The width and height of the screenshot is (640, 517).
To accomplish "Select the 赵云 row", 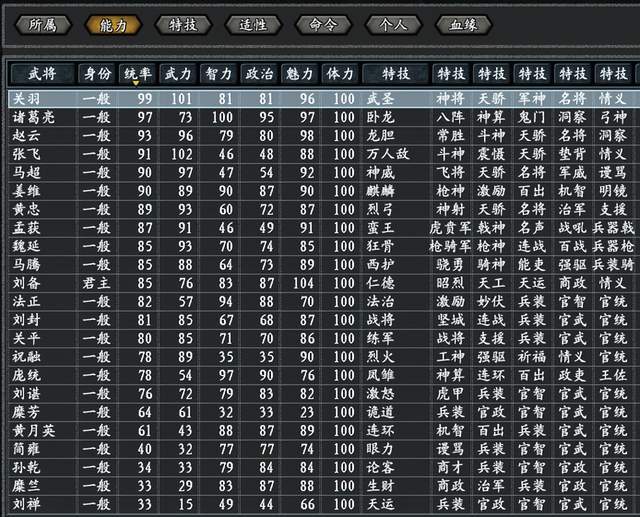I will coord(324,136).
